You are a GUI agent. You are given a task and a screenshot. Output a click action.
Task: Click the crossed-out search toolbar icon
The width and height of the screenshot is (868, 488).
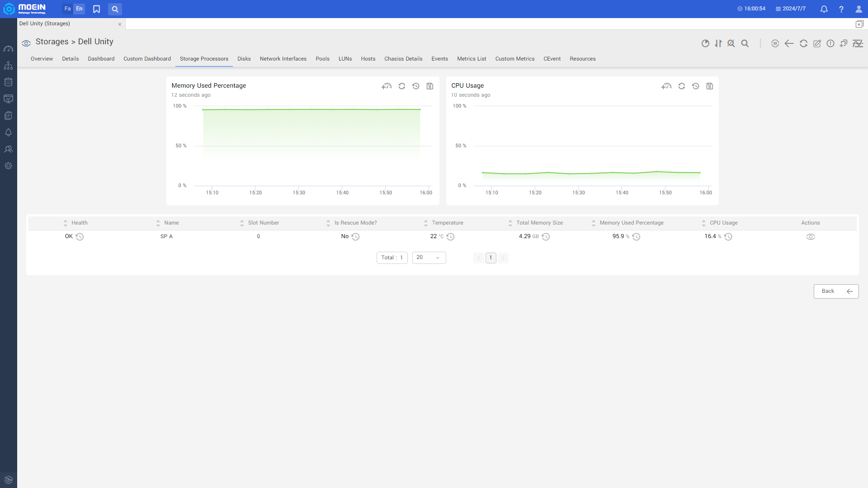[x=731, y=43]
